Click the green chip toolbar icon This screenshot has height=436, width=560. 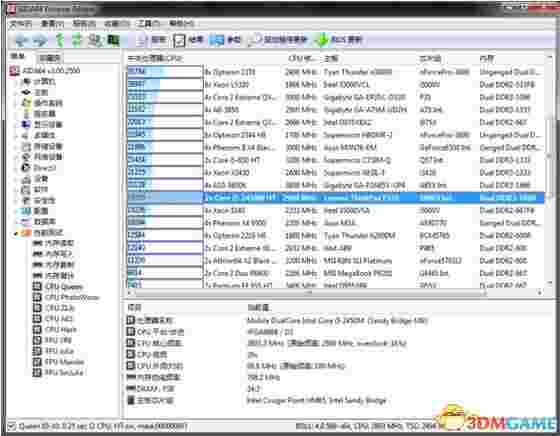pos(114,40)
